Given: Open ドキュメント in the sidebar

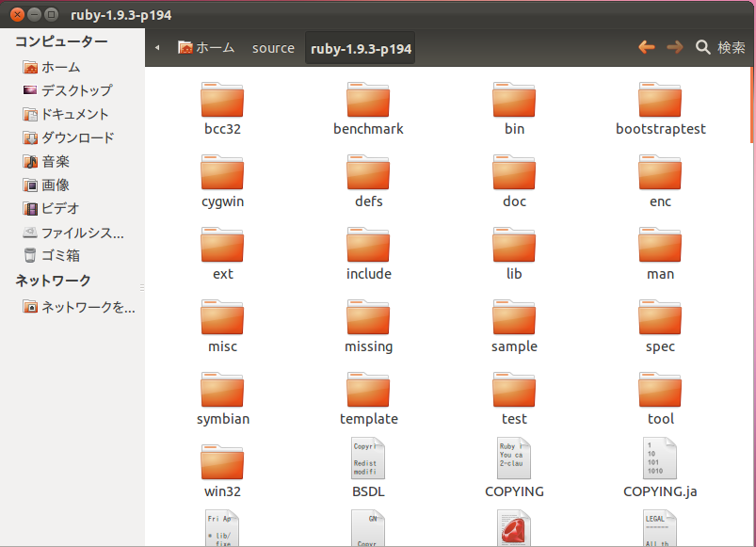Looking at the screenshot, I should [66, 114].
